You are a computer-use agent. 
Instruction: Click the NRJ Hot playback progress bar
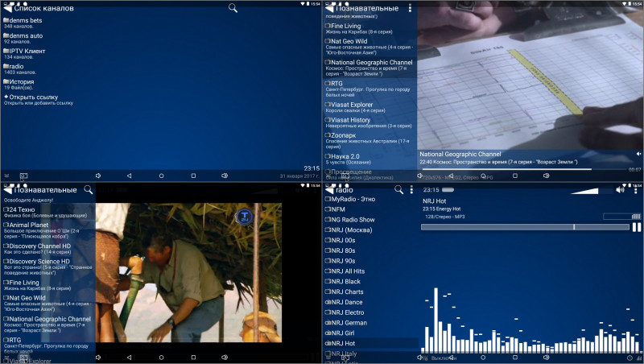525,227
